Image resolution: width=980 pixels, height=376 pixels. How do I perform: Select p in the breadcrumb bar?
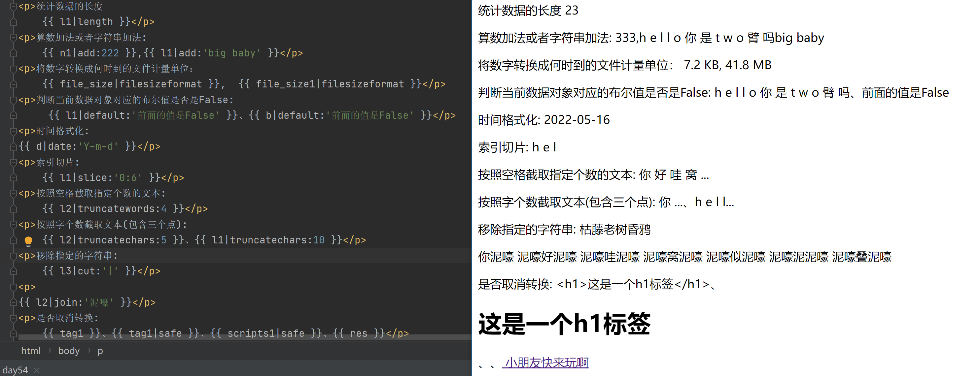click(x=100, y=351)
